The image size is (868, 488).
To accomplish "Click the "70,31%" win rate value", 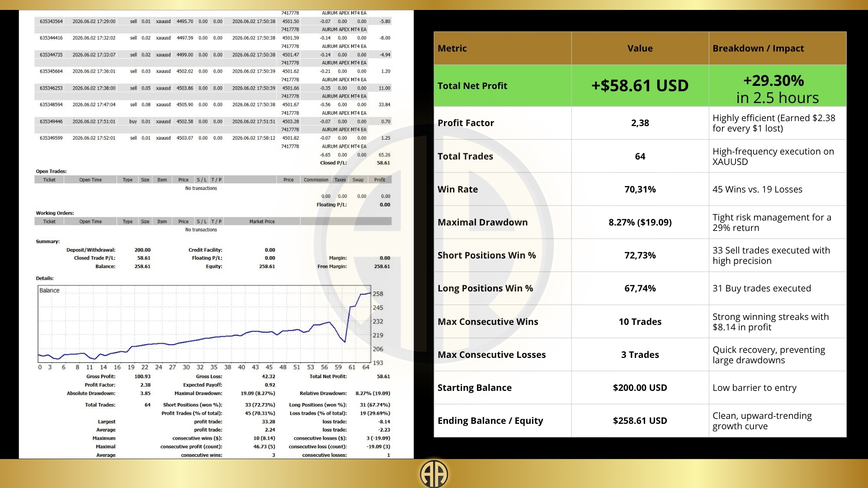I will 640,189.
